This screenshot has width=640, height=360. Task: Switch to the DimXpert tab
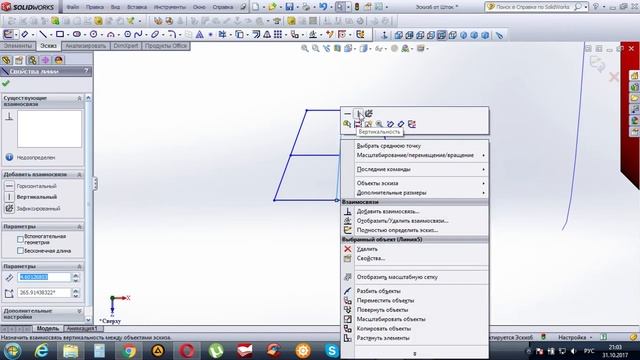126,46
